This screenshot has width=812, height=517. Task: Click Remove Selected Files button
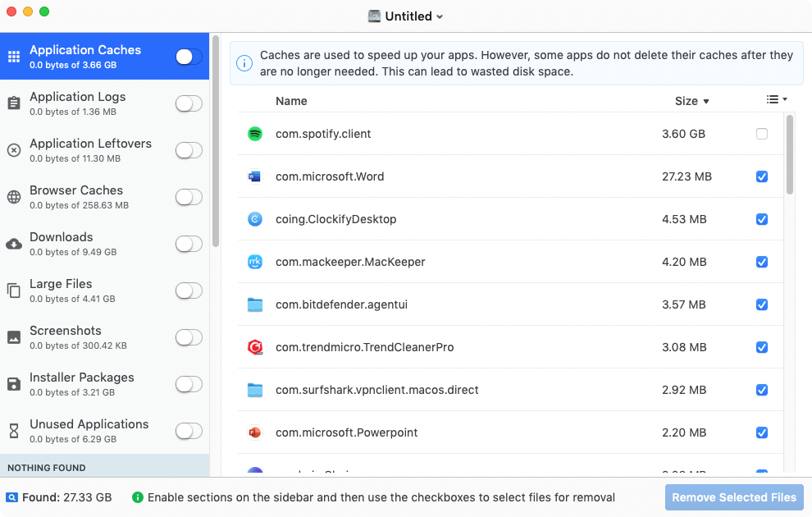point(734,497)
